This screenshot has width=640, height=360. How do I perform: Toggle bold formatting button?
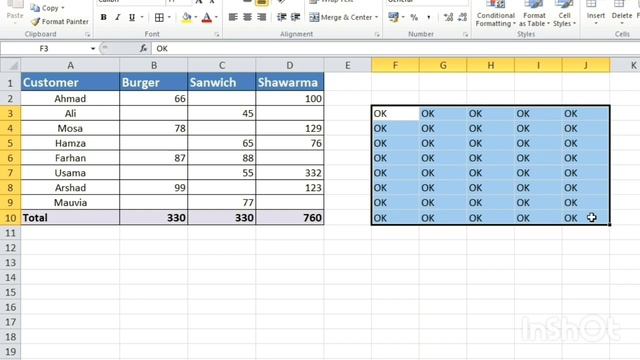pos(104,18)
